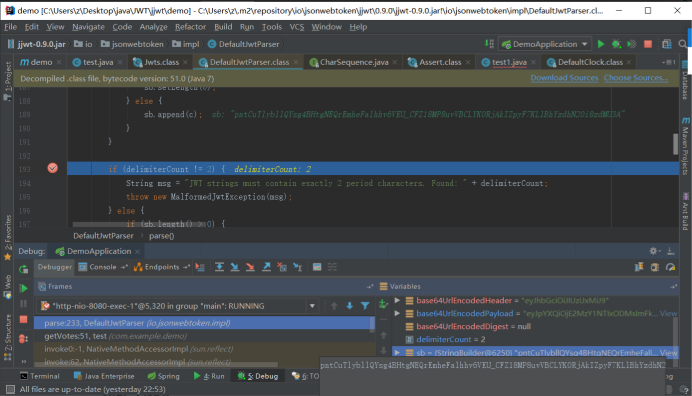
Task: Stop the application using red square in top toolbar
Action: tap(648, 44)
